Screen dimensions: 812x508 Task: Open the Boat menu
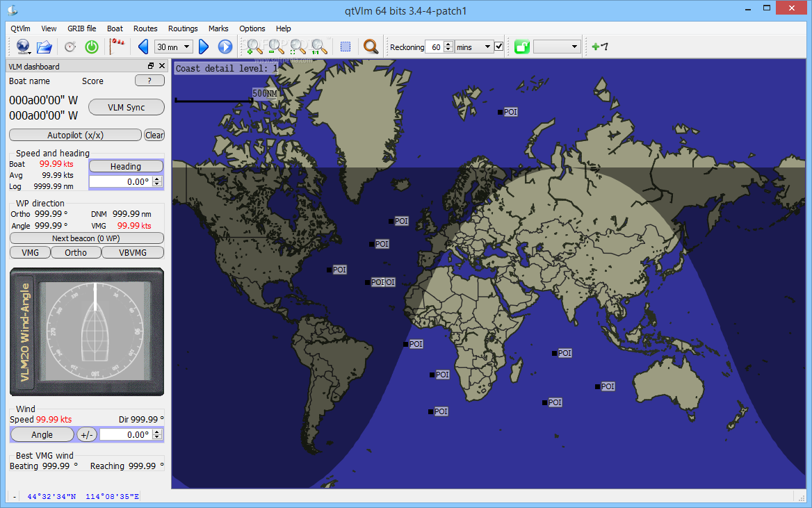(115, 28)
